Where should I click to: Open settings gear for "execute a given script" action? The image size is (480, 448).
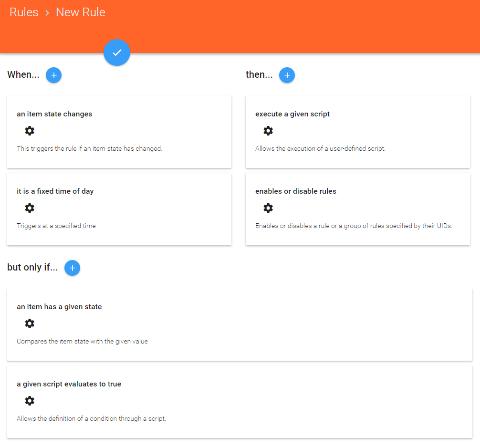coord(268,130)
